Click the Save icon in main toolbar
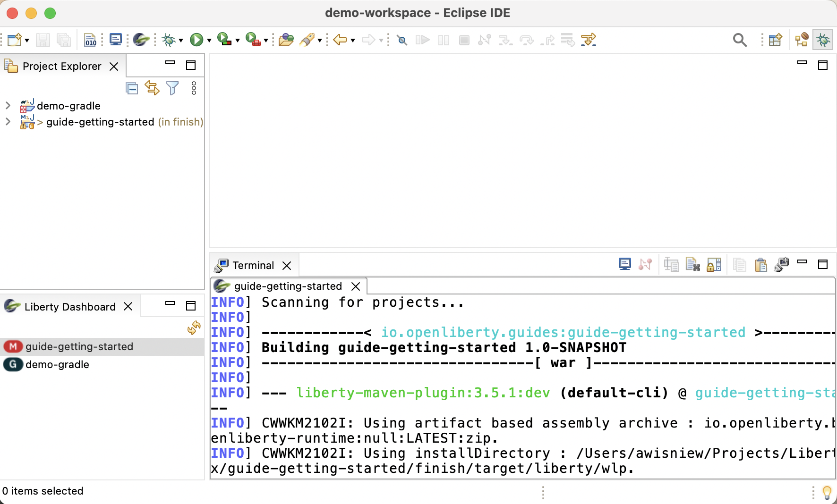The height and width of the screenshot is (504, 837). pos(43,40)
